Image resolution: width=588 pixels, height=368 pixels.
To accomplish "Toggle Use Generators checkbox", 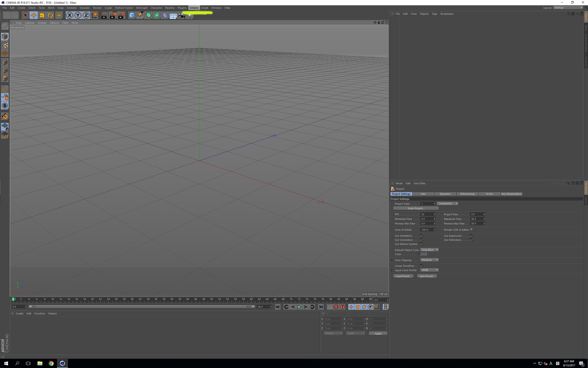I will pos(421,240).
